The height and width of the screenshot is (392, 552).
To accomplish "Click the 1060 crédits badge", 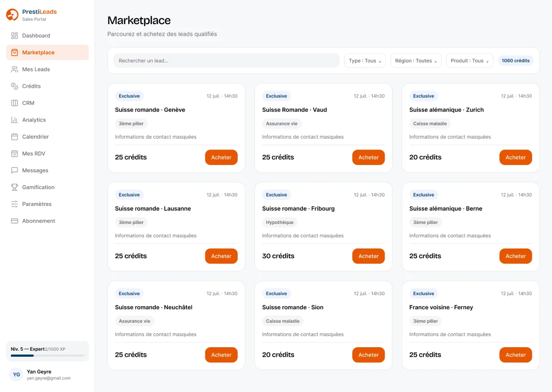I will (515, 61).
